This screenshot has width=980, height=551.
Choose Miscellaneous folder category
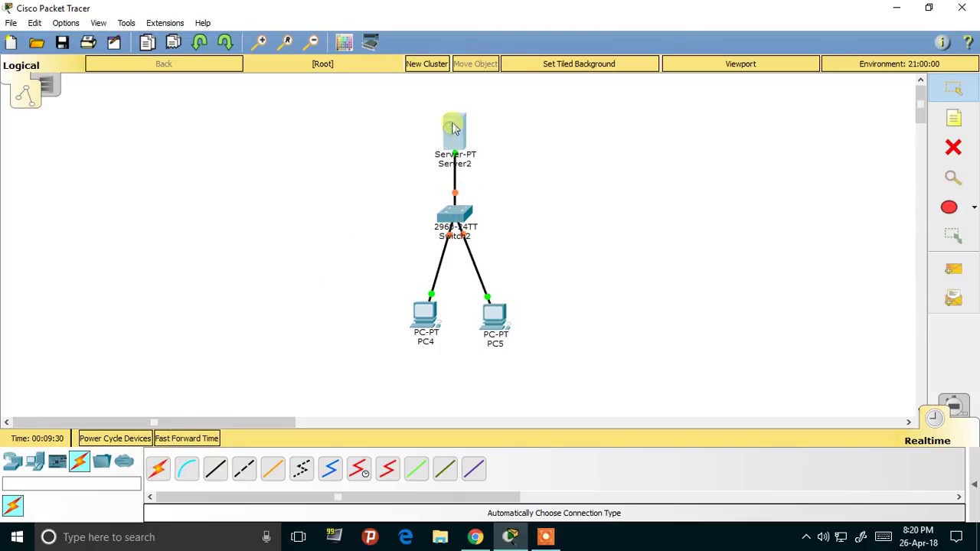coord(102,461)
